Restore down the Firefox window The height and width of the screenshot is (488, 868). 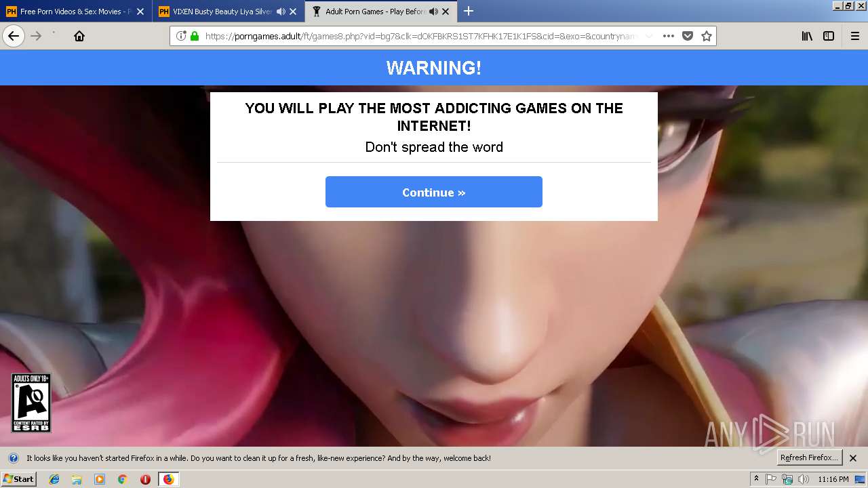(x=848, y=5)
